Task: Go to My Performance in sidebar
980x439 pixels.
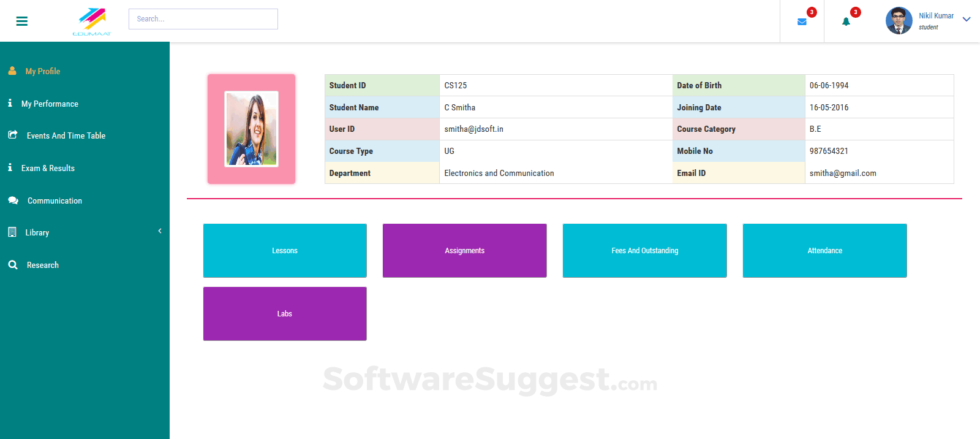Action: (x=50, y=104)
